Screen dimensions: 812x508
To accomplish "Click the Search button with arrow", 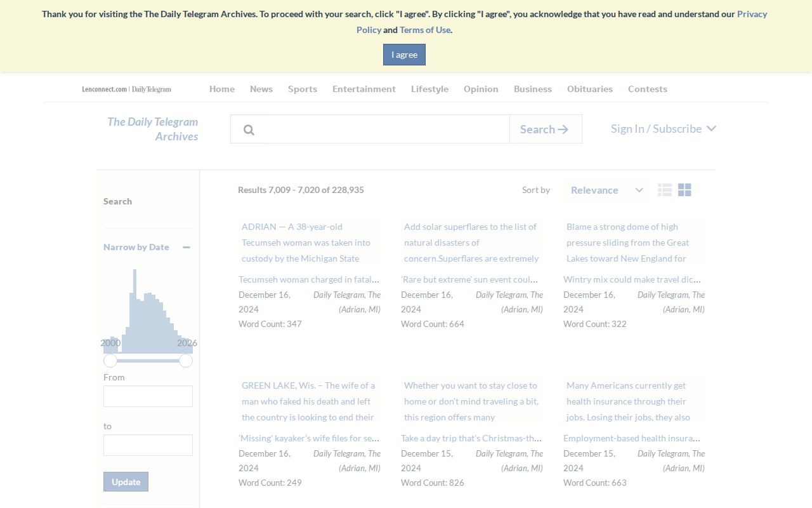I will tap(546, 129).
